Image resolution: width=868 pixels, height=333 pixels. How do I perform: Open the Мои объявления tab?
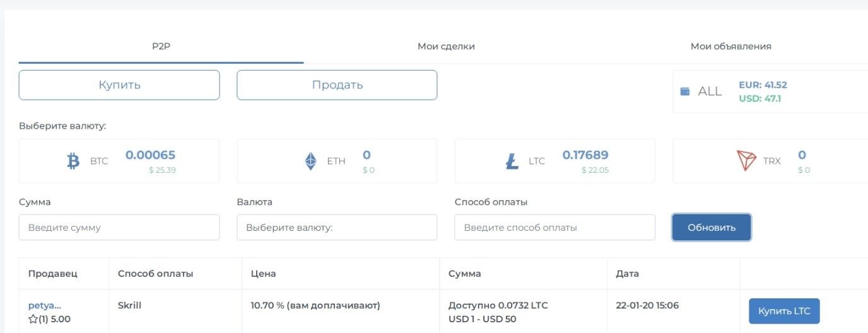point(730,46)
